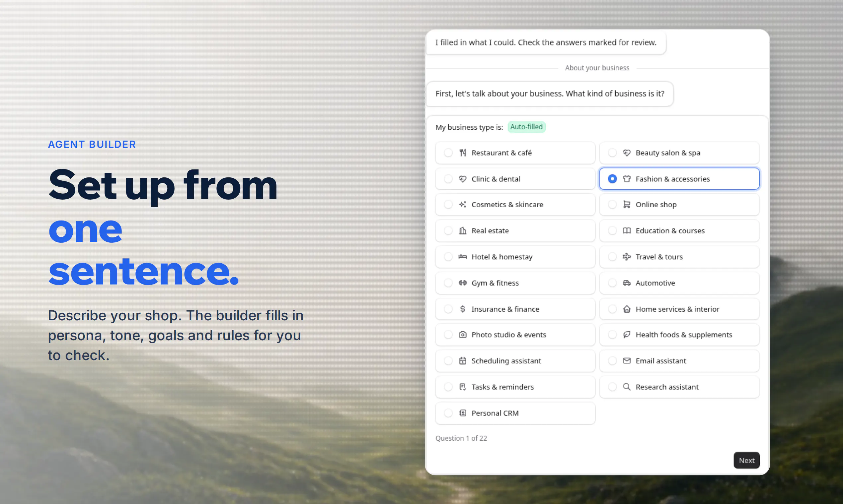Image resolution: width=843 pixels, height=504 pixels.
Task: Choose the Online shop radio button
Action: point(612,205)
